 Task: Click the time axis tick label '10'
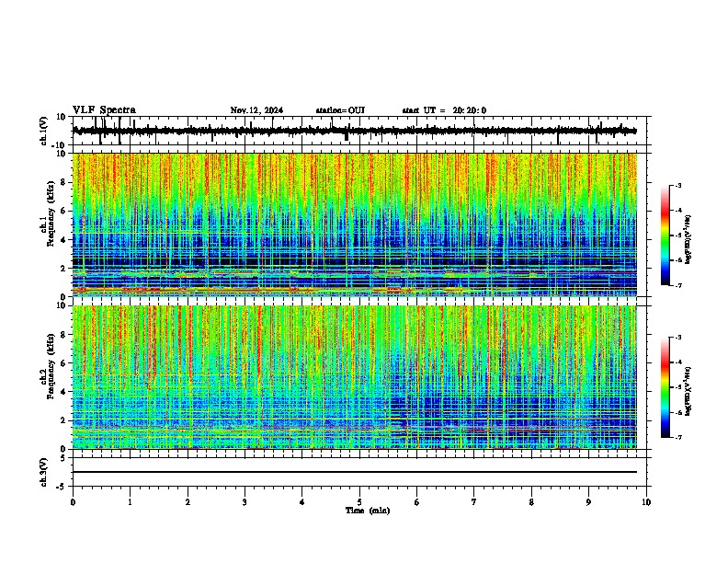[646, 502]
